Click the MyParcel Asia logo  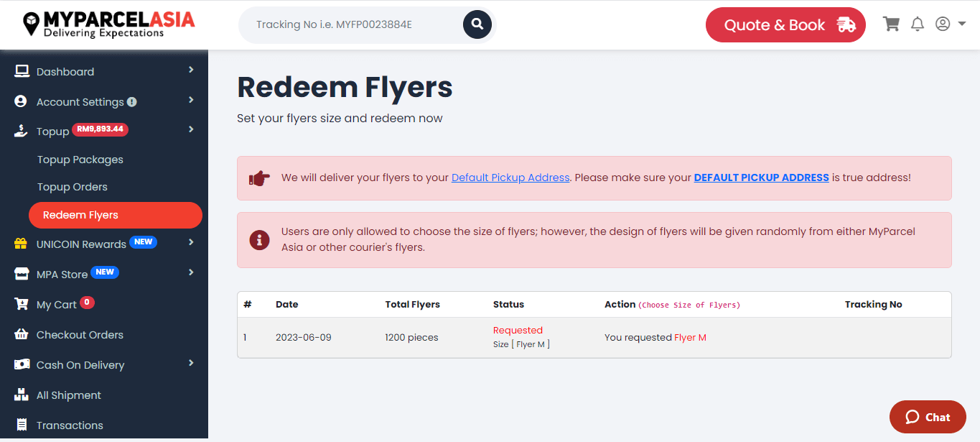(108, 24)
